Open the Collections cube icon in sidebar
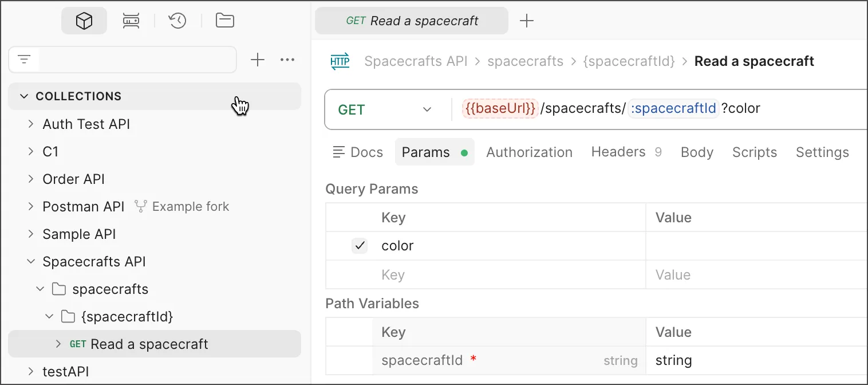Image resolution: width=868 pixels, height=385 pixels. (84, 21)
